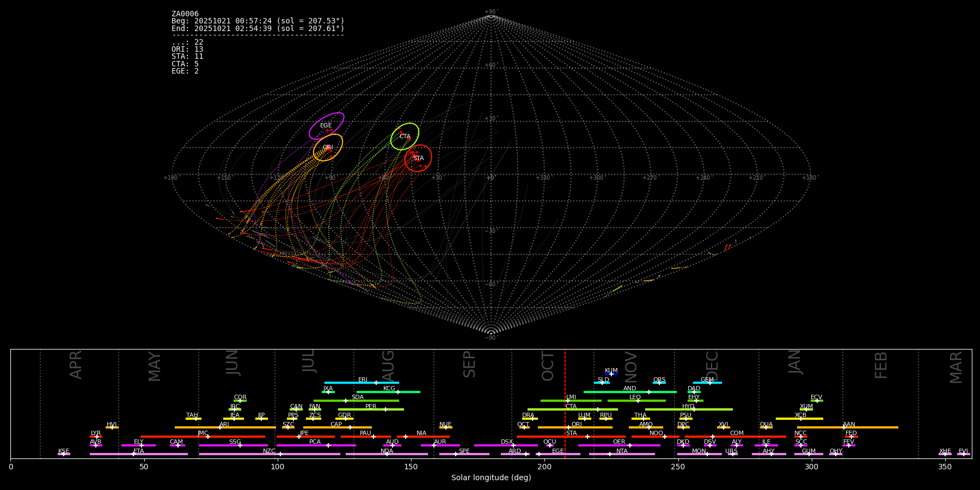Click the peak marker on PER bar
The image size is (980, 490).
(x=385, y=409)
